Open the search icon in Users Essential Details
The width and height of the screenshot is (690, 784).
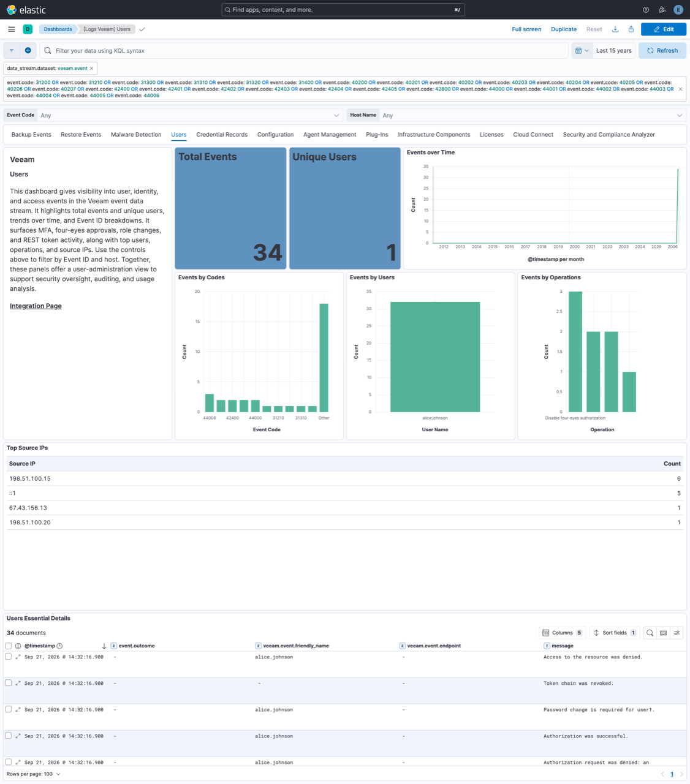tap(650, 633)
